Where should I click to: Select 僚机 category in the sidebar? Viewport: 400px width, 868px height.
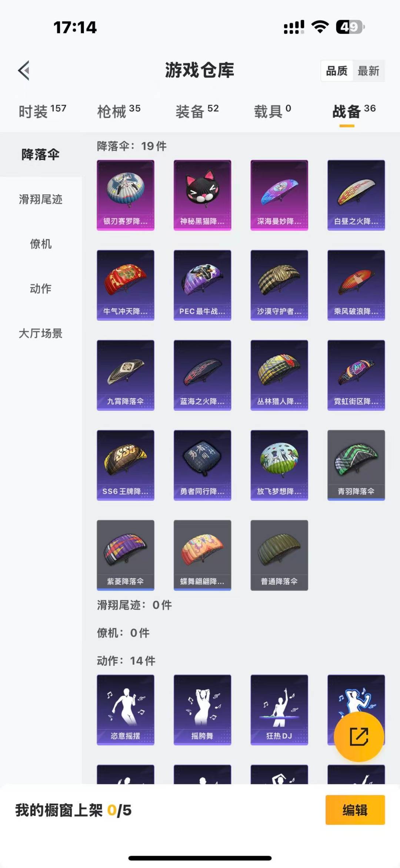click(41, 244)
